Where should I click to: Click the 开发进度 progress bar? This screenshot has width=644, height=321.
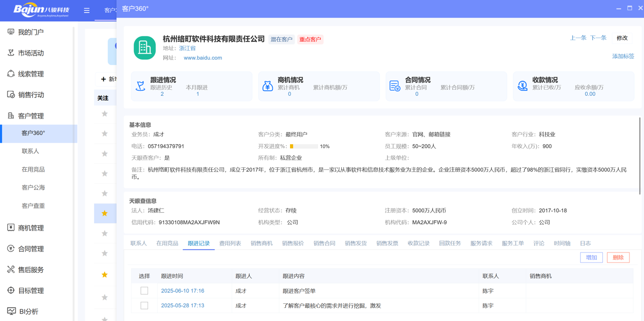point(304,147)
